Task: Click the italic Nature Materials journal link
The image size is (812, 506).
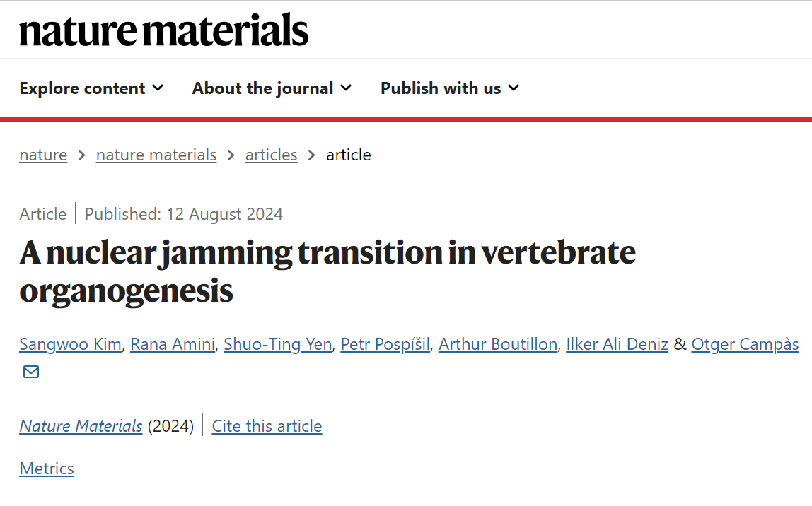Action: click(81, 426)
